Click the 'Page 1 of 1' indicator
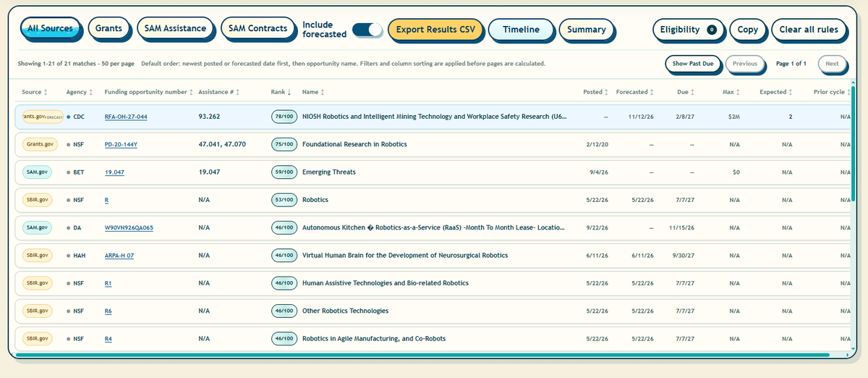The image size is (868, 378). (791, 64)
